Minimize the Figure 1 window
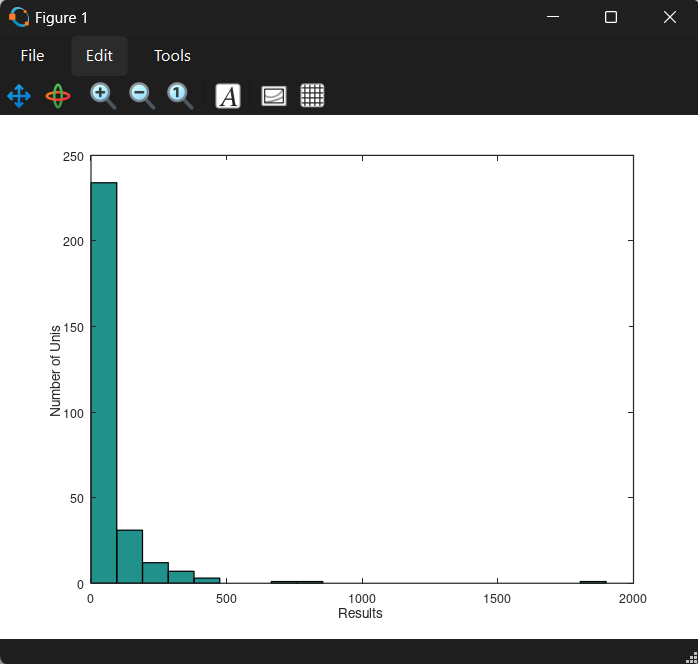 point(553,17)
